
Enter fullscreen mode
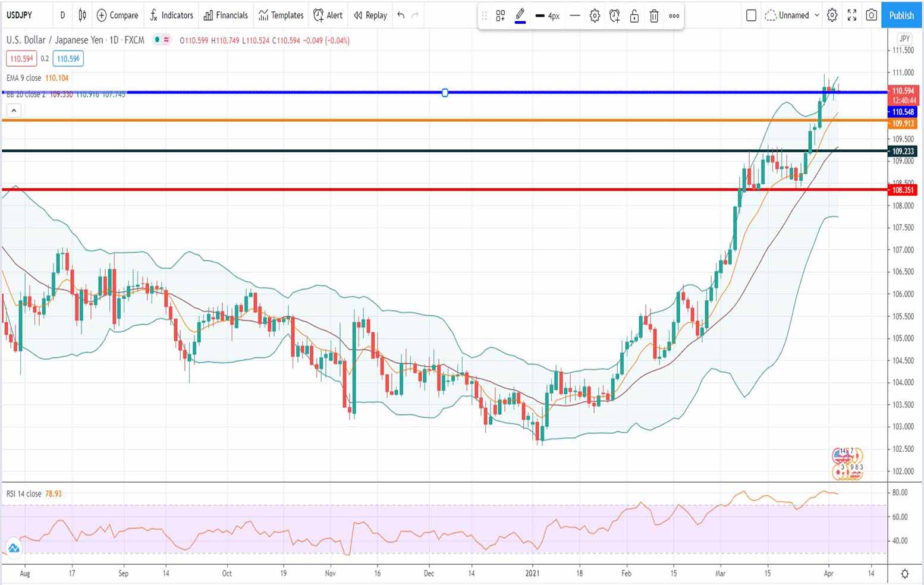[852, 15]
